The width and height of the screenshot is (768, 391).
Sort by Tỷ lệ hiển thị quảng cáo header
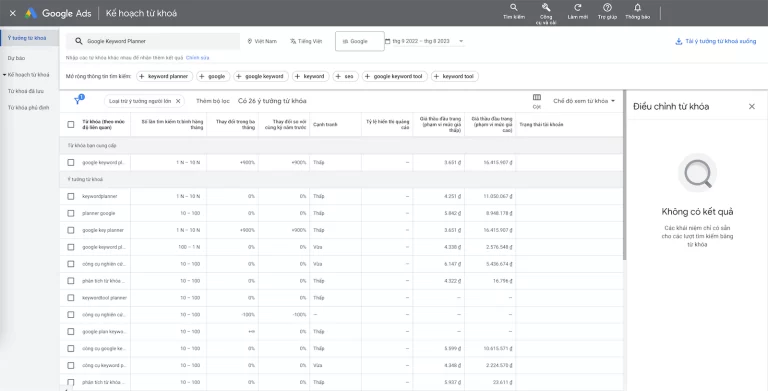point(387,124)
